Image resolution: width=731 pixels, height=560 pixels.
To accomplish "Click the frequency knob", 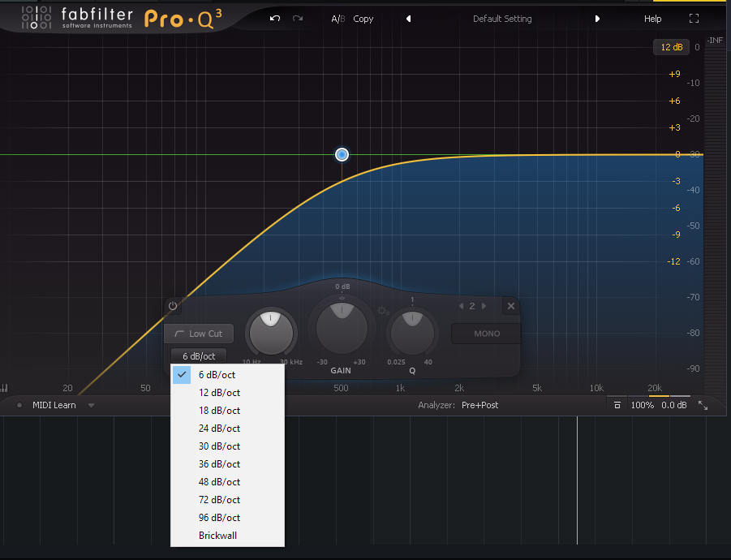I will (271, 332).
